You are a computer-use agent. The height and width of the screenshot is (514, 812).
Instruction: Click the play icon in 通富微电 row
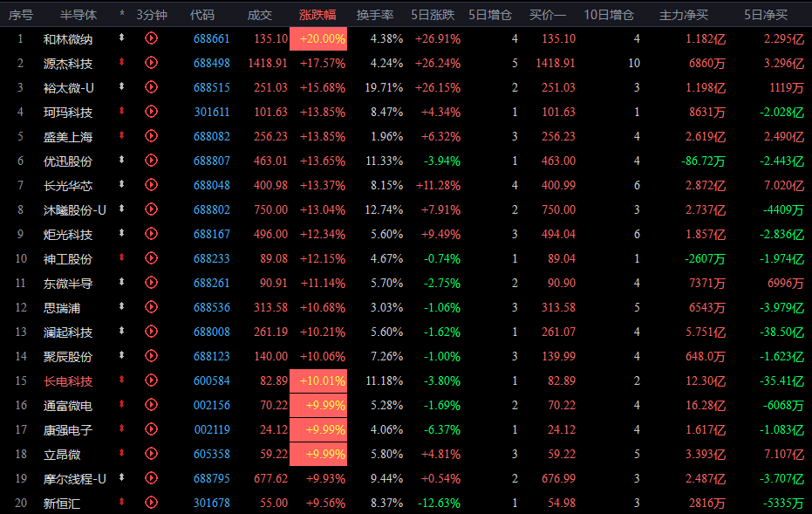click(151, 405)
